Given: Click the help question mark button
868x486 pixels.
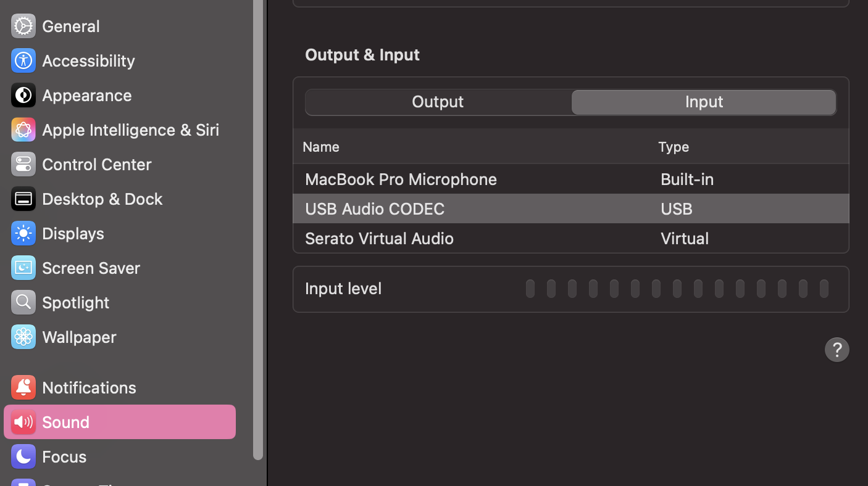Looking at the screenshot, I should coord(837,350).
